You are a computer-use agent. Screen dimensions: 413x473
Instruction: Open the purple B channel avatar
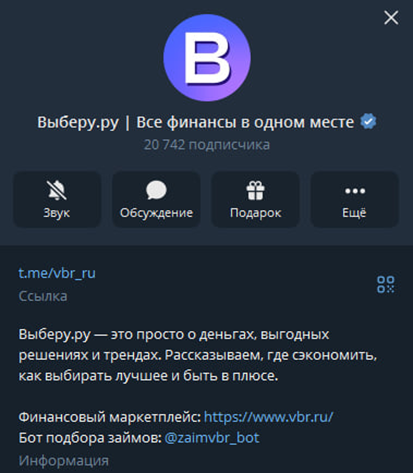pyautogui.click(x=207, y=58)
